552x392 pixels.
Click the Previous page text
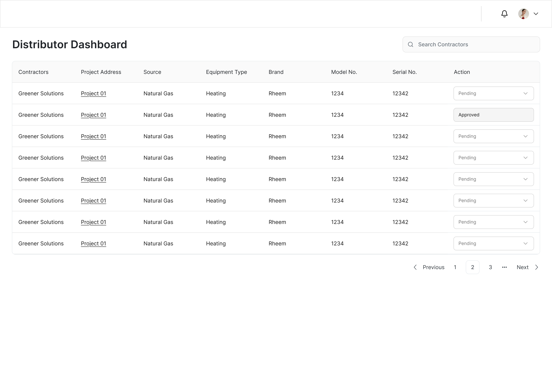(433, 267)
